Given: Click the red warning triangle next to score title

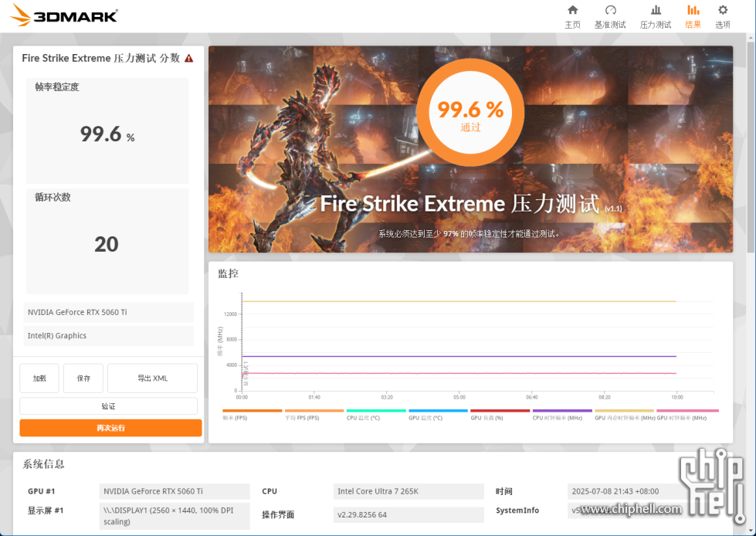Looking at the screenshot, I should (x=189, y=59).
